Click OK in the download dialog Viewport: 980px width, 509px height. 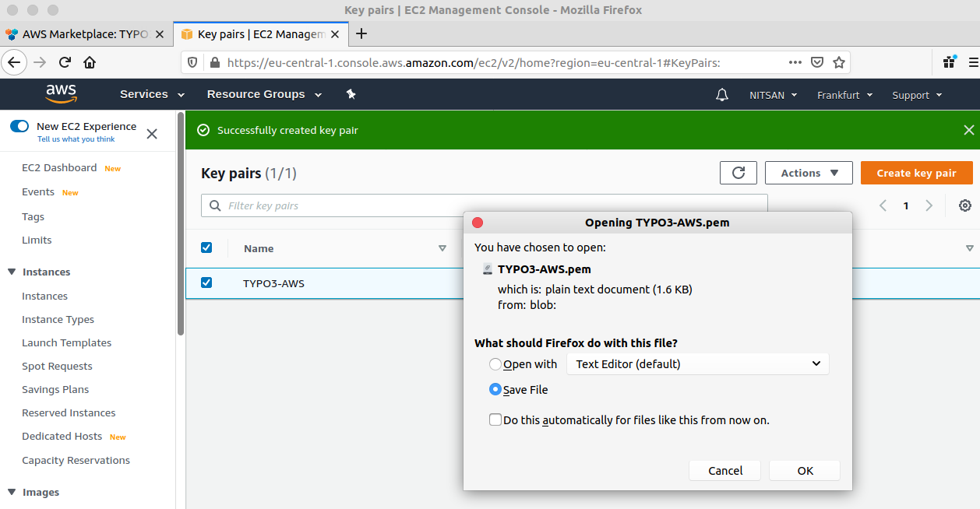tap(805, 470)
